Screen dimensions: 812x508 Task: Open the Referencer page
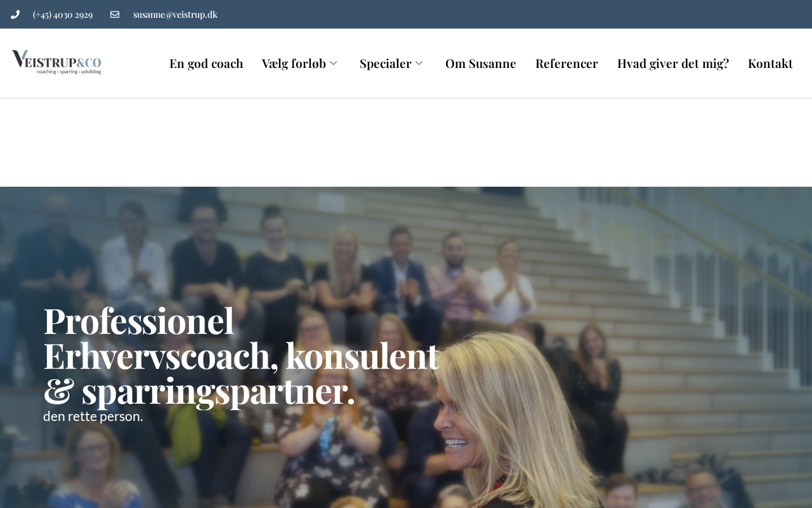coord(566,63)
